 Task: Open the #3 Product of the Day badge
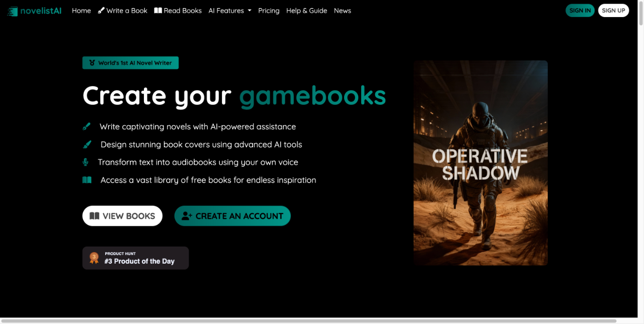[x=136, y=258]
